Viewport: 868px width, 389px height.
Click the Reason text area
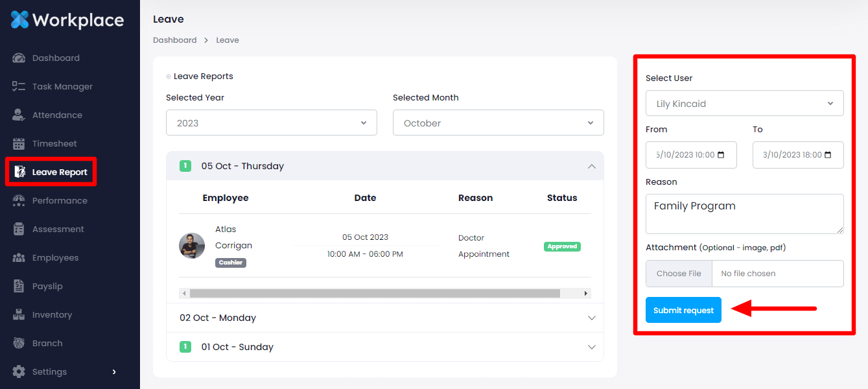[744, 214]
